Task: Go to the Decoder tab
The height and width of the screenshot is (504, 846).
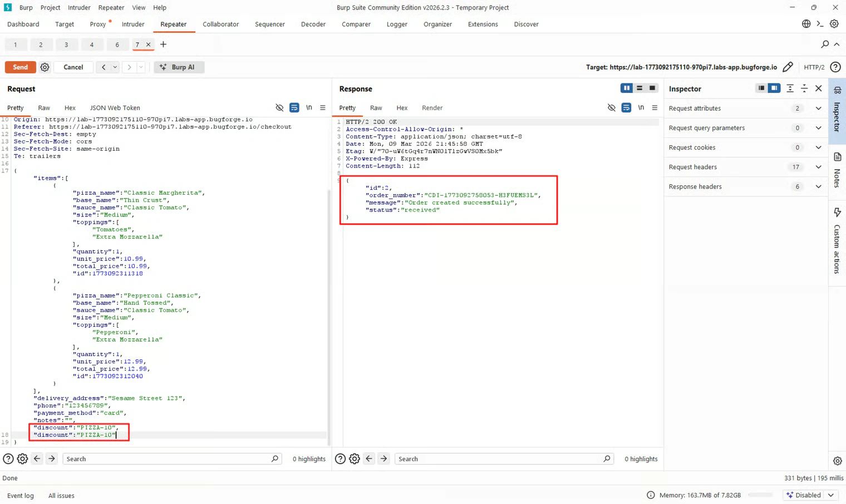Action: (313, 24)
